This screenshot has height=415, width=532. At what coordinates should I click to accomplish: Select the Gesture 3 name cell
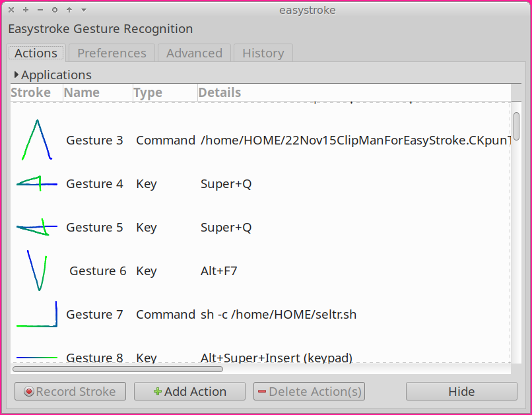click(94, 140)
